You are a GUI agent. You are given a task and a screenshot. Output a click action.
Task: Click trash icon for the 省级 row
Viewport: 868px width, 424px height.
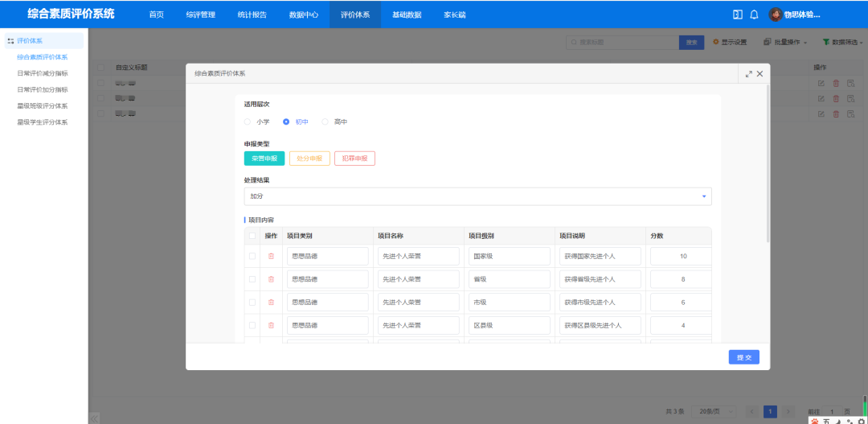[271, 279]
